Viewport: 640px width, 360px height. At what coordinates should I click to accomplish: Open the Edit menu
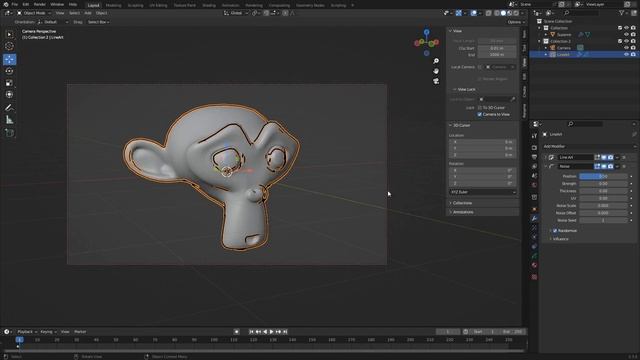pyautogui.click(x=26, y=4)
